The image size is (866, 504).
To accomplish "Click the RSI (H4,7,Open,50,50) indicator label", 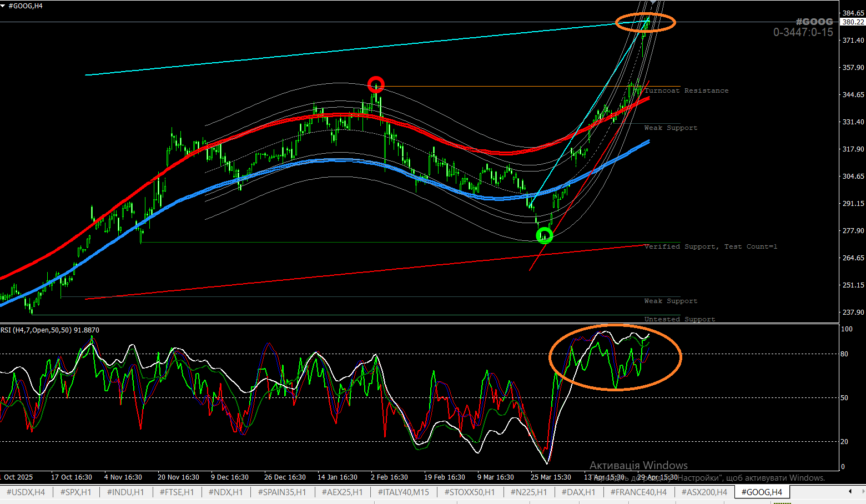I will (50, 330).
